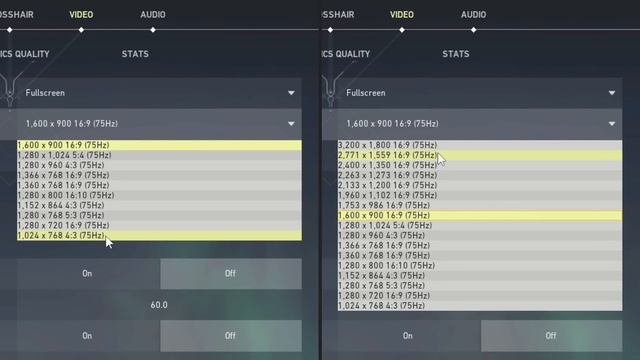Screen dimensions: 640x360
Task: Open Crosshair tab in left panel
Action: coord(17,15)
